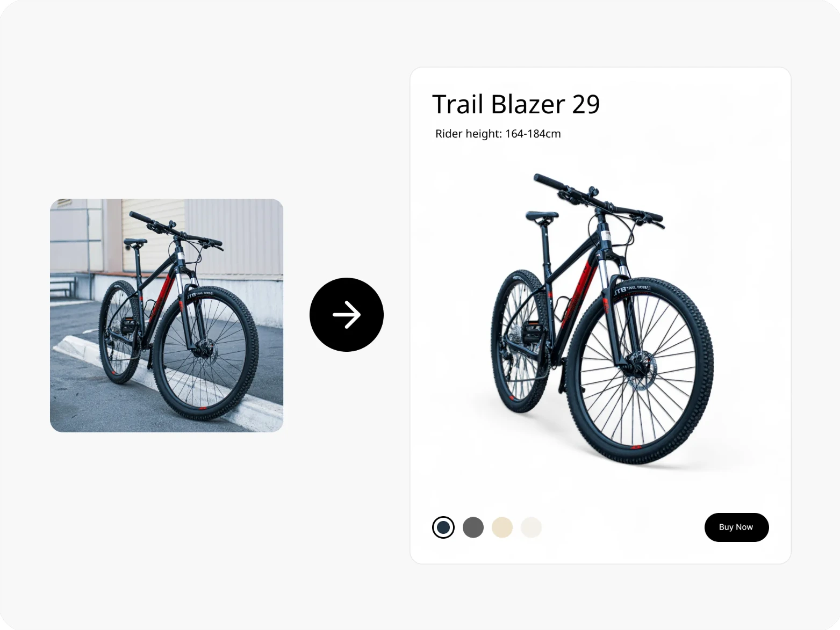Screen dimensions: 840x630
Task: Pick the beige color swatch
Action: tap(502, 527)
